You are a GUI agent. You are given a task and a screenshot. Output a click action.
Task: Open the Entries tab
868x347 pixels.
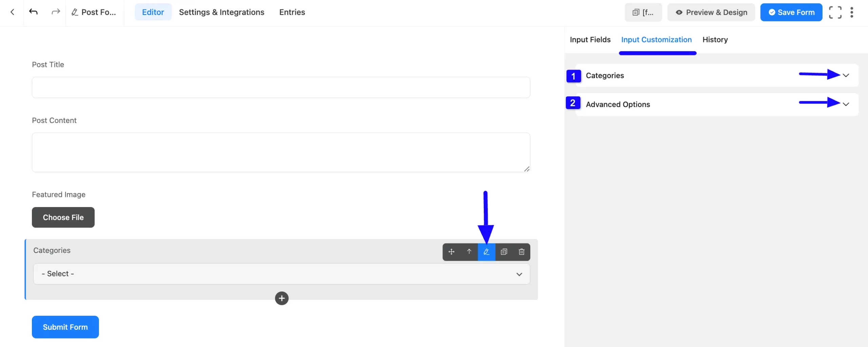tap(292, 12)
